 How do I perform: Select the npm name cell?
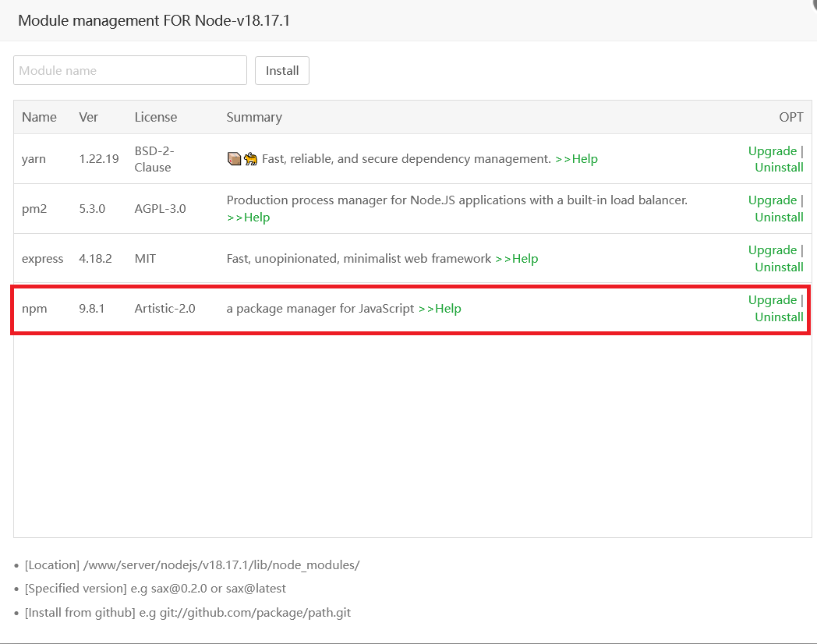[x=34, y=309]
